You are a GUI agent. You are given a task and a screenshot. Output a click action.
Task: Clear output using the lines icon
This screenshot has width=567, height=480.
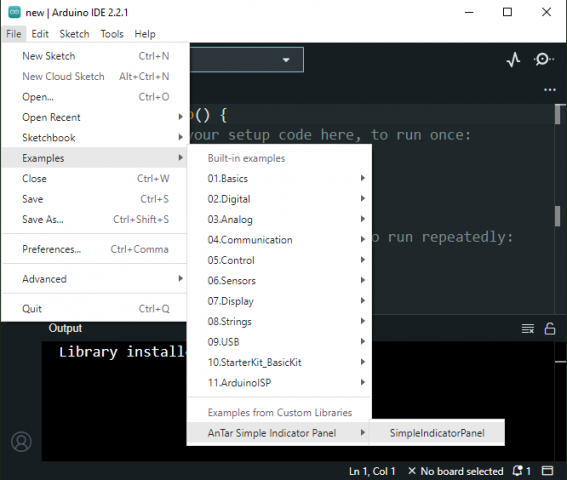[528, 329]
